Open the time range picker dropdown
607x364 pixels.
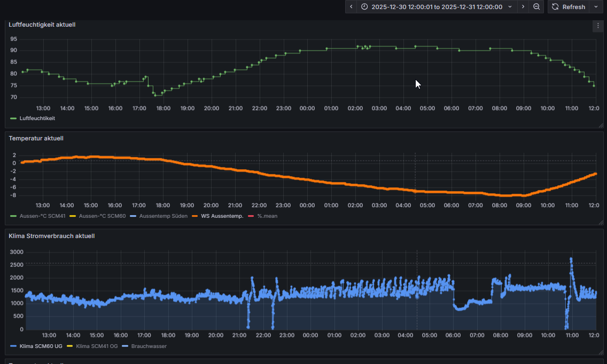[436, 7]
